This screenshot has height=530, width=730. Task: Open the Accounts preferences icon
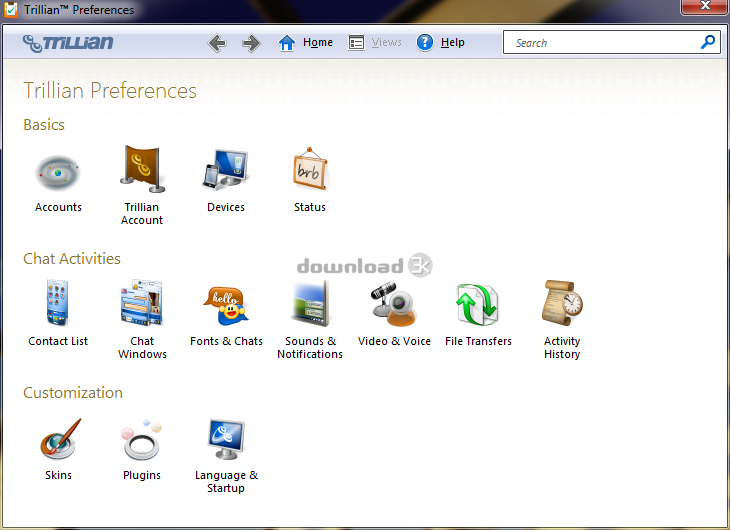(x=58, y=172)
